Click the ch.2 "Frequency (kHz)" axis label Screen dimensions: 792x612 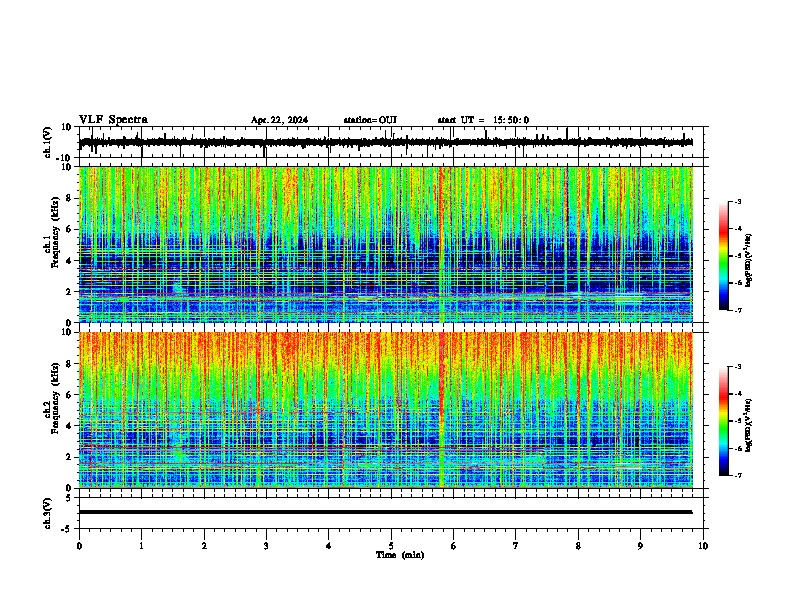click(55, 398)
